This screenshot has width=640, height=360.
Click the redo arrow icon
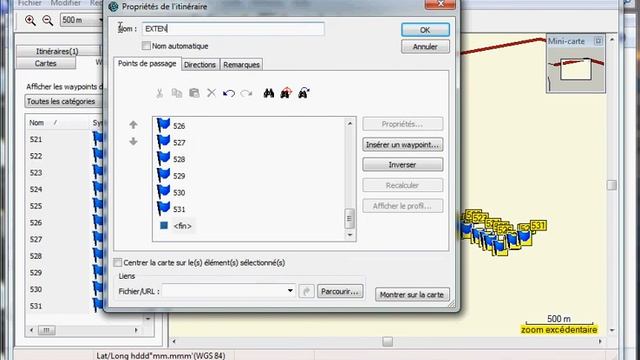(x=246, y=93)
